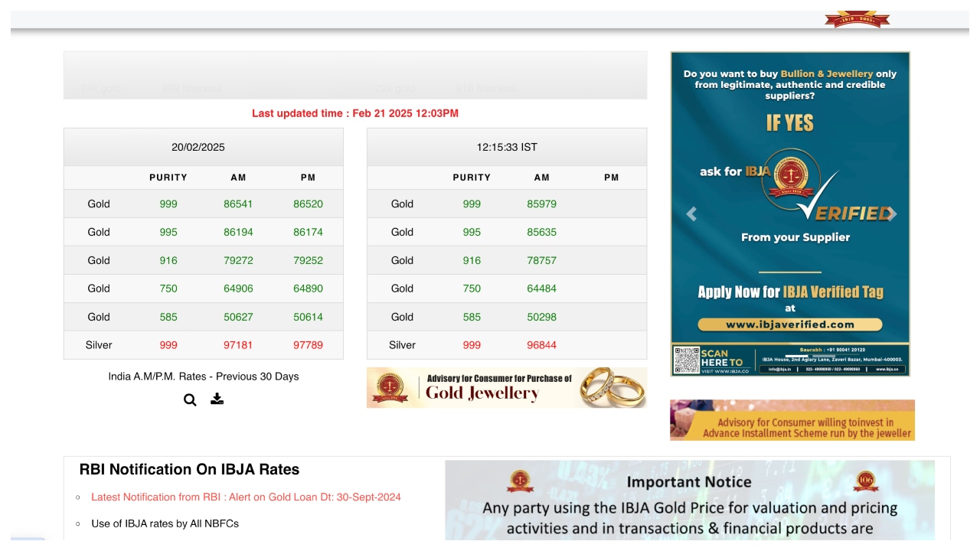
Task: Open the Advance Installment Scheme advisory banner
Action: (x=792, y=420)
